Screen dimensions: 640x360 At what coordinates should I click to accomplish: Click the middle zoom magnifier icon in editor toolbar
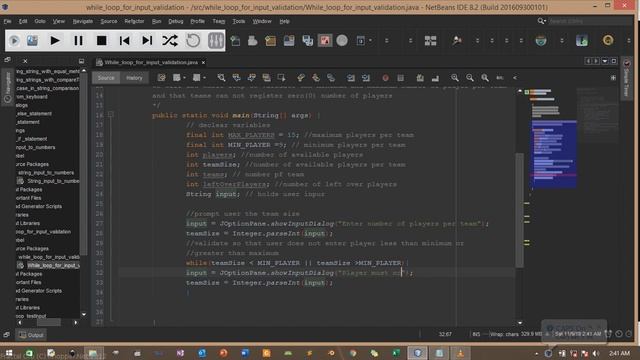point(470,78)
